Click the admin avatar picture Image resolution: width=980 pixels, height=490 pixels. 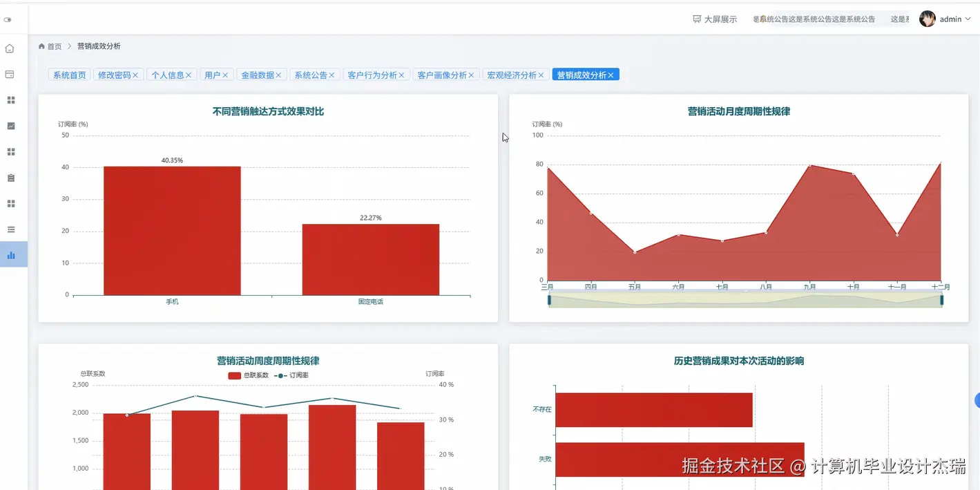point(928,19)
